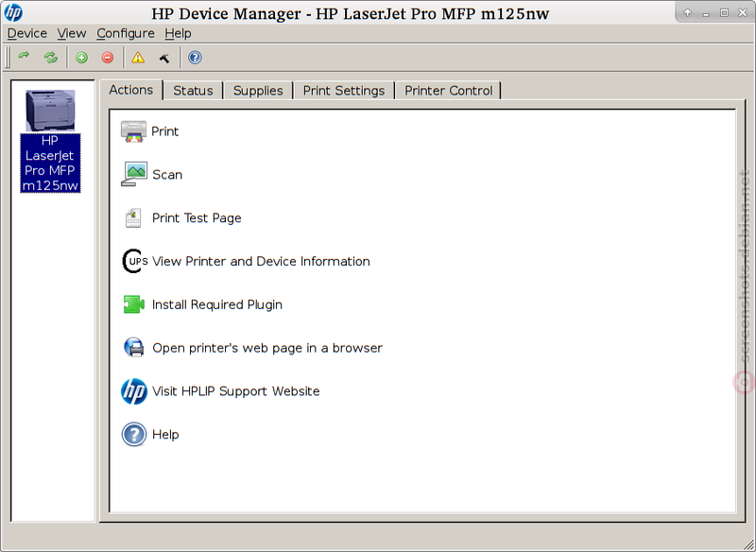Click the red minus Remove Device icon
Viewport: 756px width, 552px height.
tap(108, 58)
